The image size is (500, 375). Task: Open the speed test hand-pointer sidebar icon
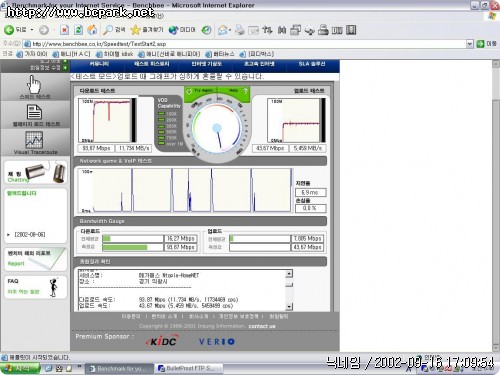[x=34, y=84]
